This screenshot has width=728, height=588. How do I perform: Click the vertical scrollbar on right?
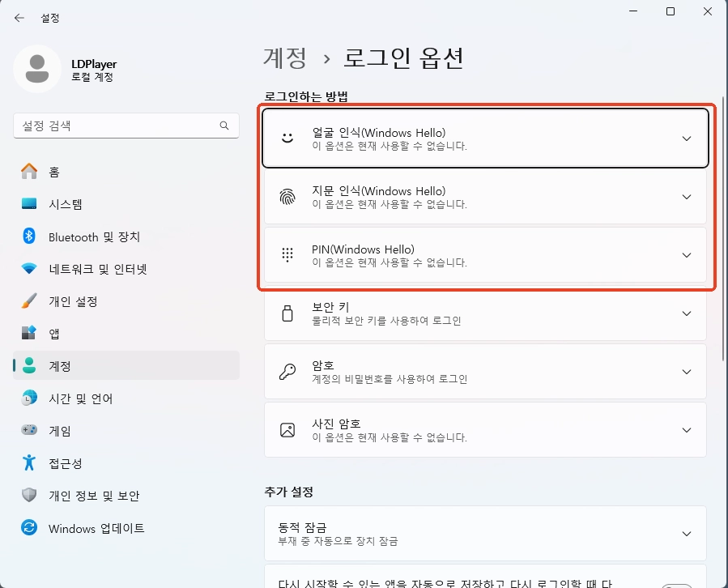pyautogui.click(x=723, y=228)
